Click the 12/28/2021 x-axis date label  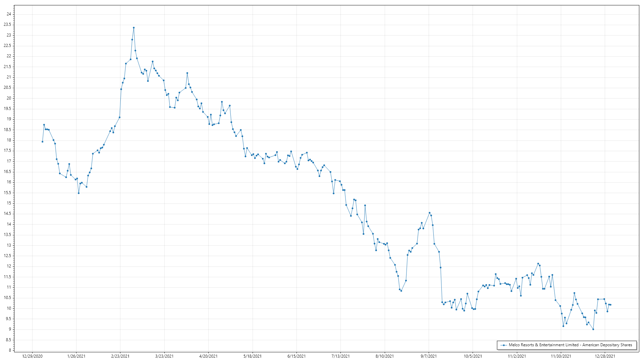605,356
